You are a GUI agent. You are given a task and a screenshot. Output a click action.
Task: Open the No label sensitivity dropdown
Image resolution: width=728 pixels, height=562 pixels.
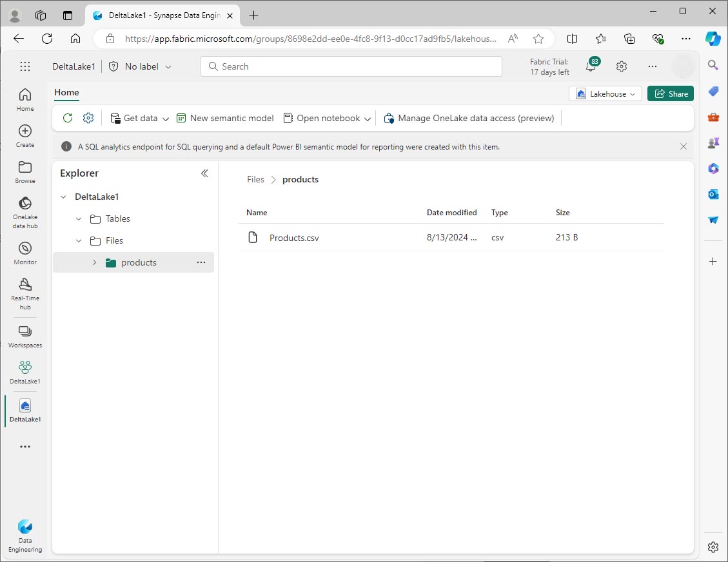pyautogui.click(x=140, y=66)
